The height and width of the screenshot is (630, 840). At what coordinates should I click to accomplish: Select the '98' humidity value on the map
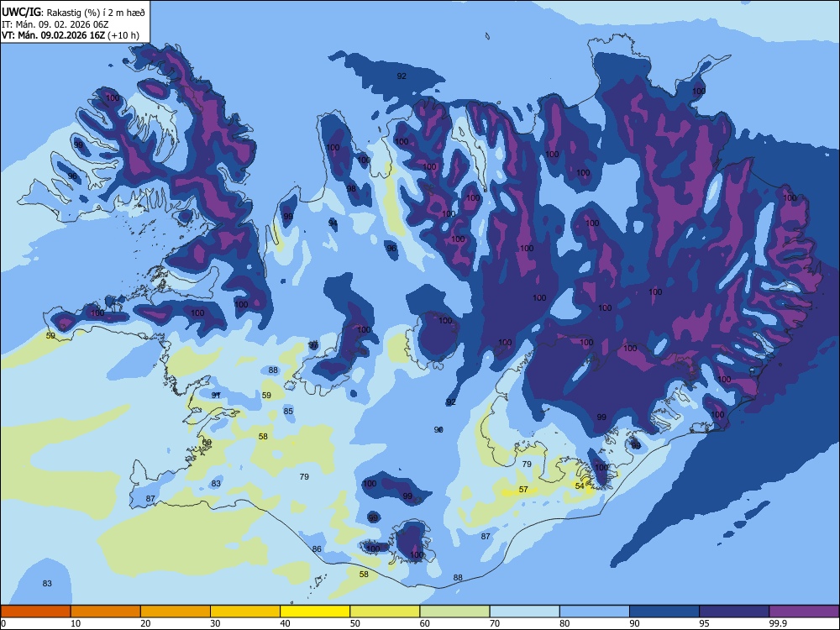[351, 188]
